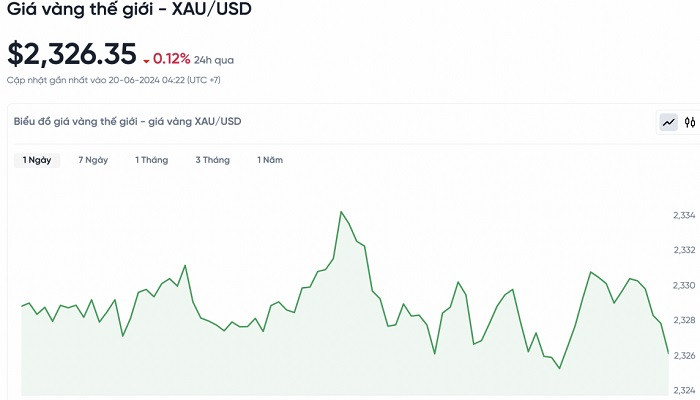Click the 2,330 y-axis label
The height and width of the screenshot is (400, 700).
[683, 286]
